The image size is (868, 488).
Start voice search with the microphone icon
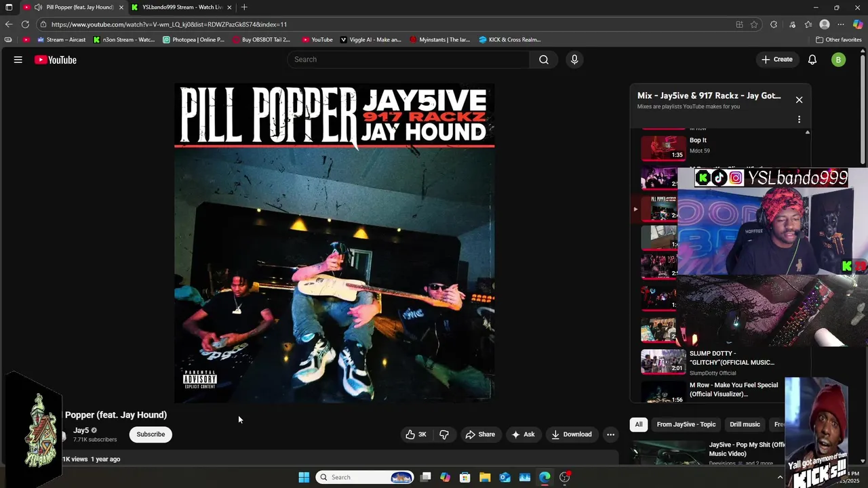[x=574, y=60]
